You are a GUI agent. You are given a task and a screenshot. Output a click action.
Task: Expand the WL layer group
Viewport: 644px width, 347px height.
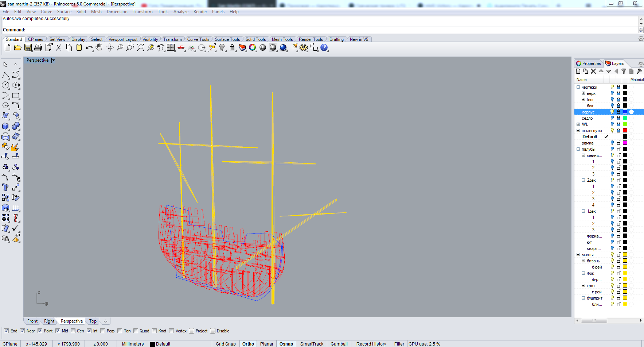tap(578, 124)
